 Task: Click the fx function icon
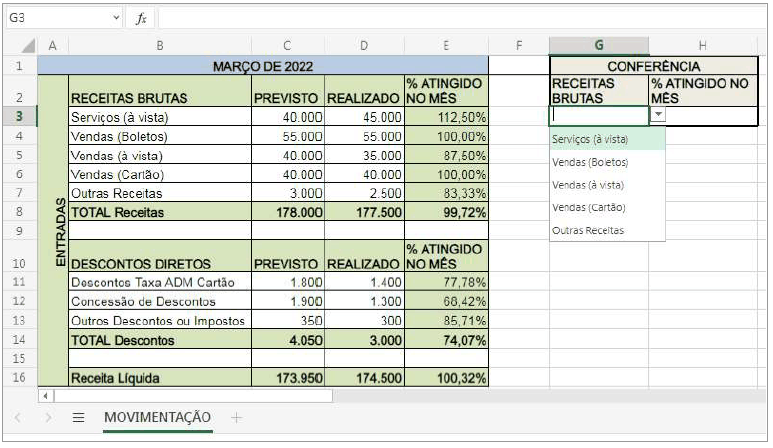pyautogui.click(x=141, y=18)
